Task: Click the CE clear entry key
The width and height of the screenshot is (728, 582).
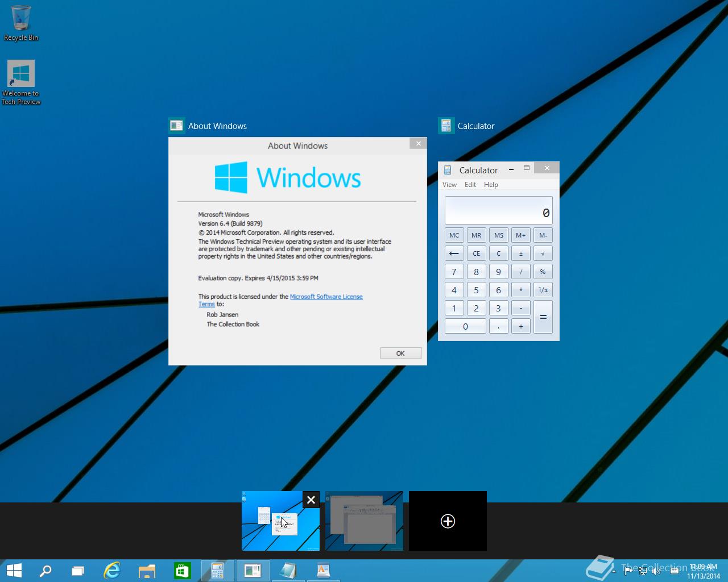Action: tap(477, 253)
